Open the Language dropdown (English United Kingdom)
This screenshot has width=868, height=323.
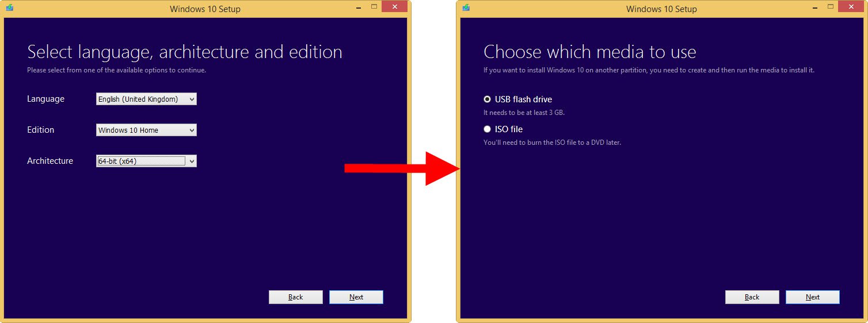point(146,99)
